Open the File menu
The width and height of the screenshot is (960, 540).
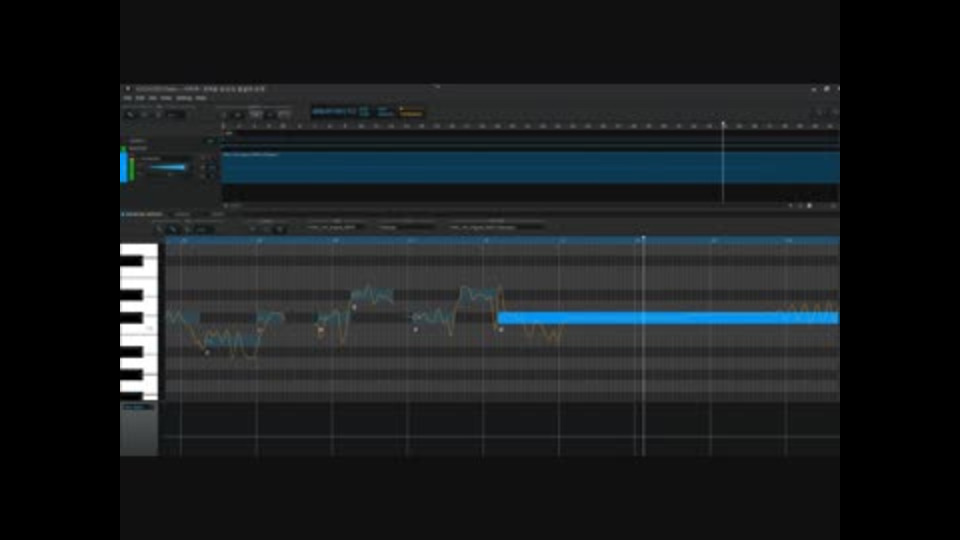click(x=127, y=98)
